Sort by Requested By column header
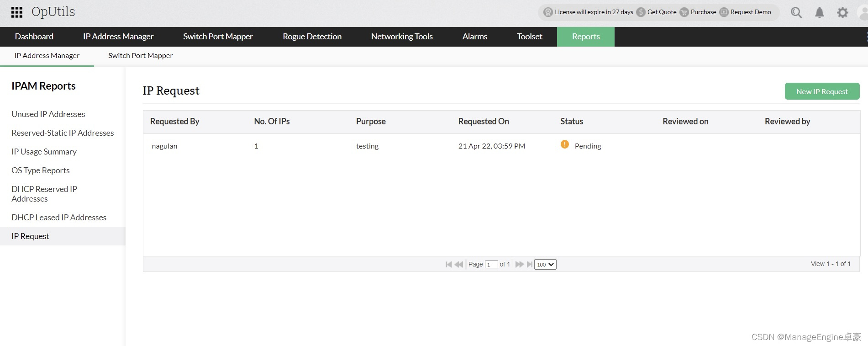Viewport: 868px width, 346px height. [x=175, y=122]
